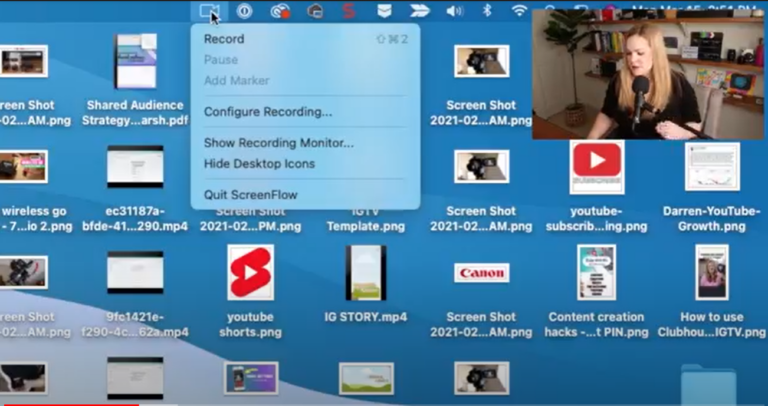Click the tray-shaped menu bar icon
Image resolution: width=768 pixels, height=406 pixels.
(384, 11)
